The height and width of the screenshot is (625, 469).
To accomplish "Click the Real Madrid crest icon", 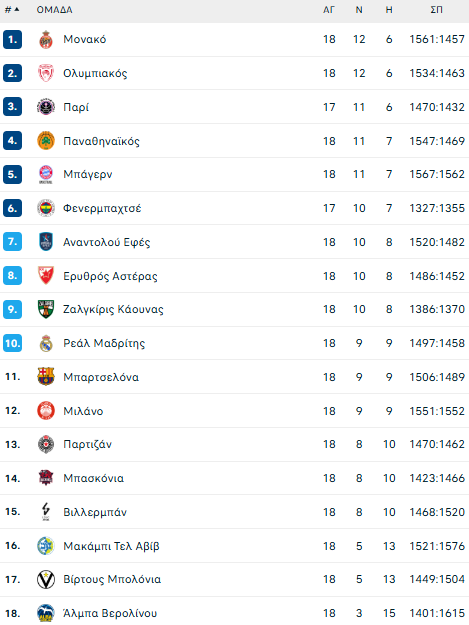I will pyautogui.click(x=46, y=343).
